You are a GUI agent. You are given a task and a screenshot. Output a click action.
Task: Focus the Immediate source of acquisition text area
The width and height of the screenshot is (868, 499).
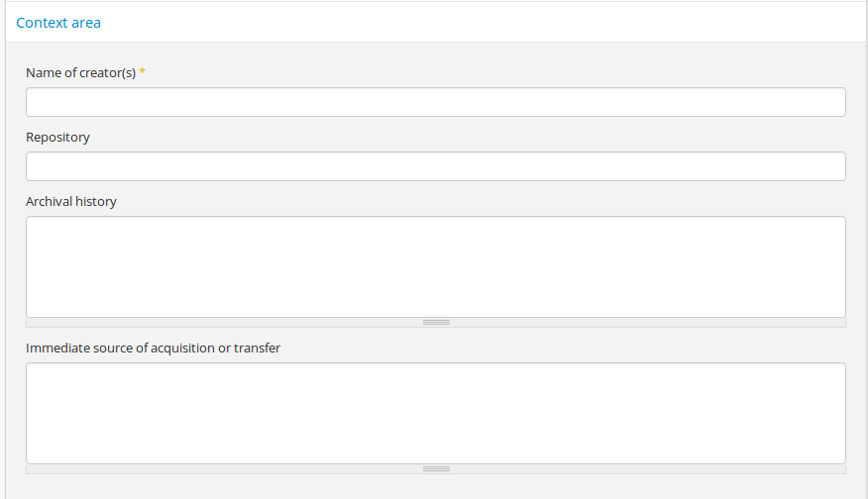point(435,413)
